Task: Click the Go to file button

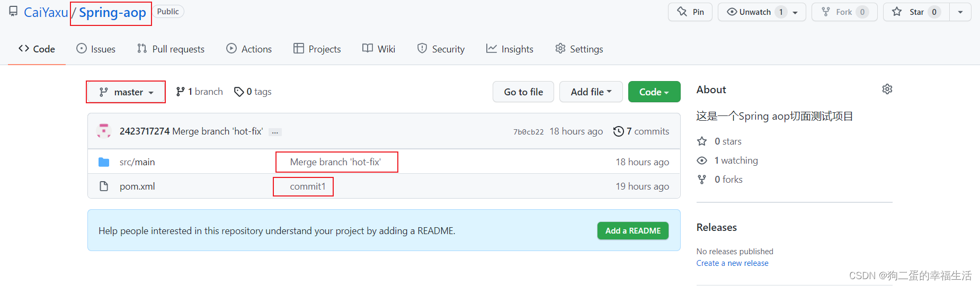Action: pyautogui.click(x=523, y=92)
